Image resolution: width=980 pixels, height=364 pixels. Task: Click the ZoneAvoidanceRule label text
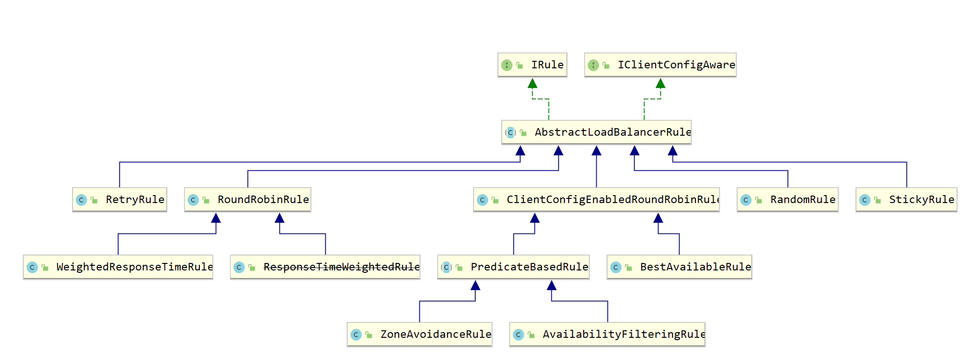[x=436, y=335]
